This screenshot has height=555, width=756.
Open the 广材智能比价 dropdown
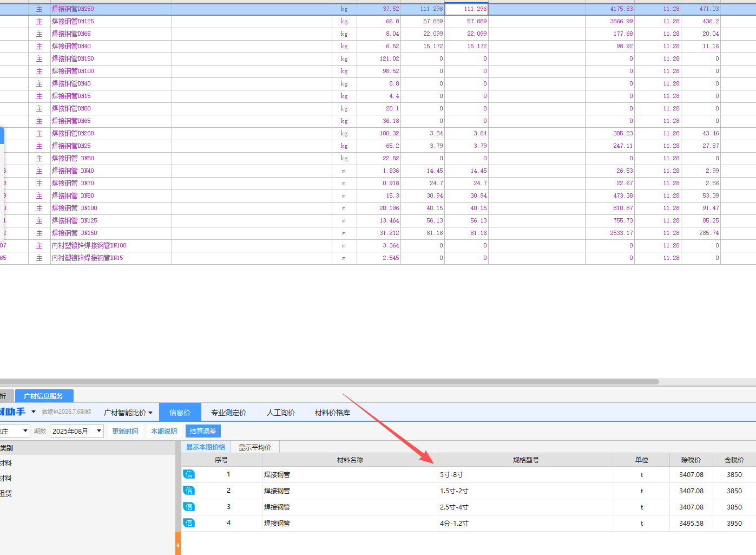[128, 413]
